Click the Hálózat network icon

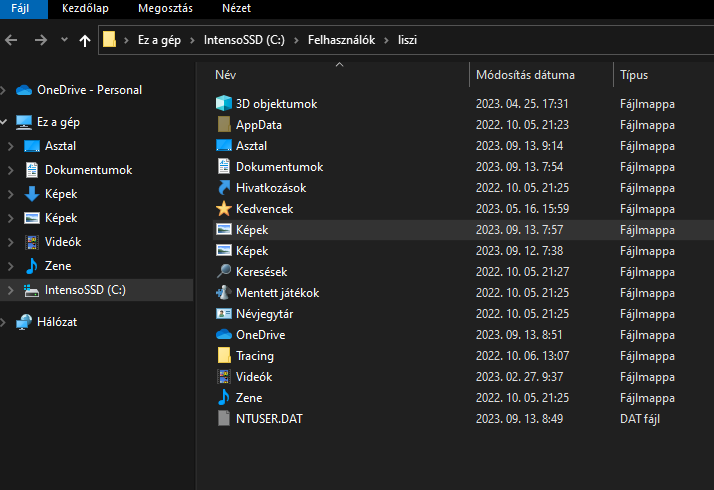click(x=24, y=322)
